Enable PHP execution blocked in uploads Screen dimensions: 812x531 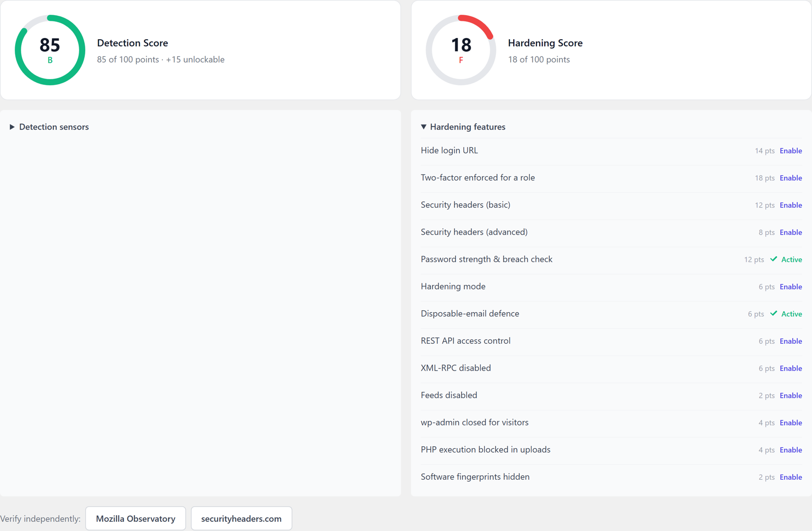point(791,450)
